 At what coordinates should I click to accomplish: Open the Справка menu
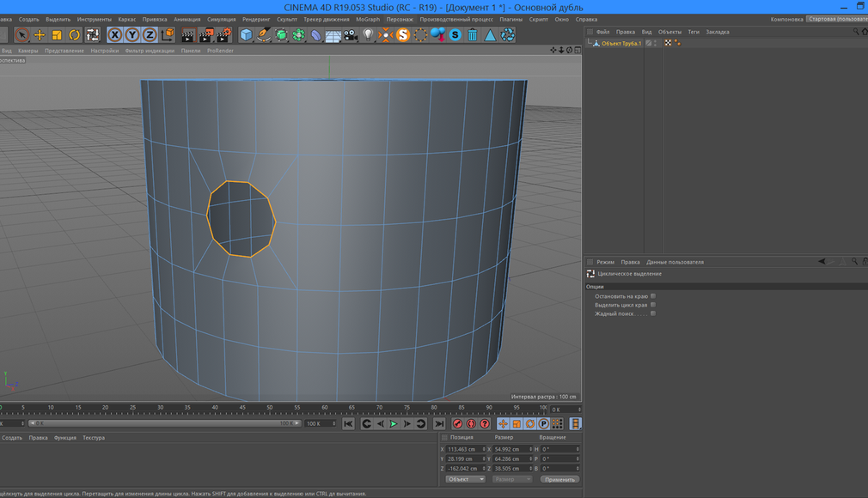tap(586, 20)
